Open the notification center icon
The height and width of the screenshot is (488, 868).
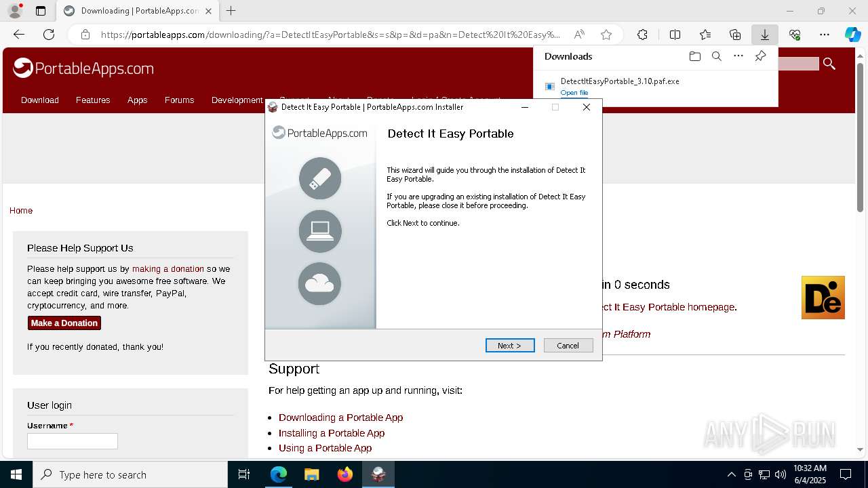click(x=846, y=474)
